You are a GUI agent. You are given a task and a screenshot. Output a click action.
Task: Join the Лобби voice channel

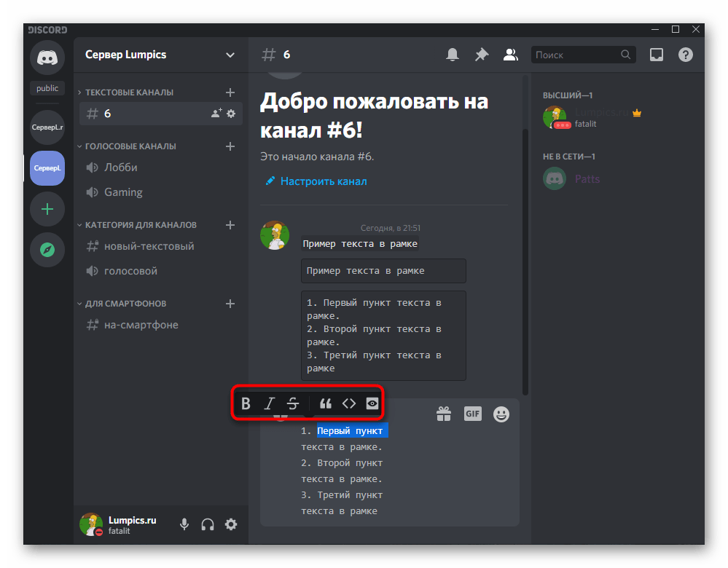click(x=160, y=167)
